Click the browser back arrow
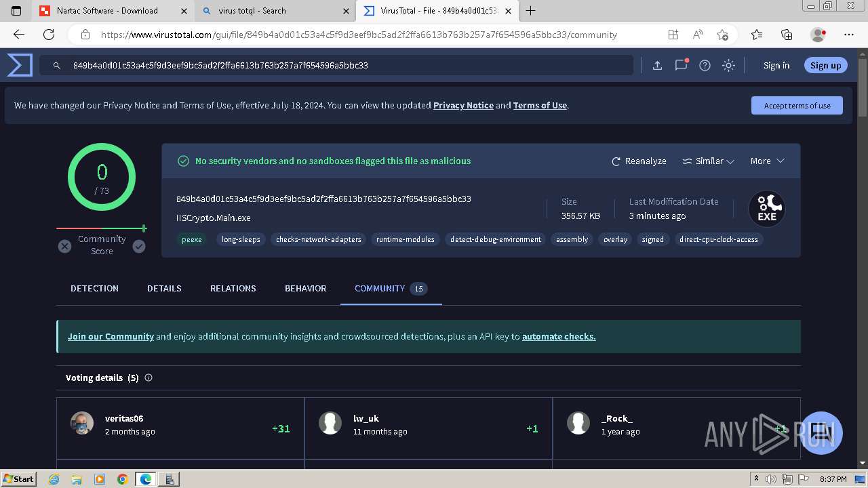This screenshot has width=868, height=488. 19,35
